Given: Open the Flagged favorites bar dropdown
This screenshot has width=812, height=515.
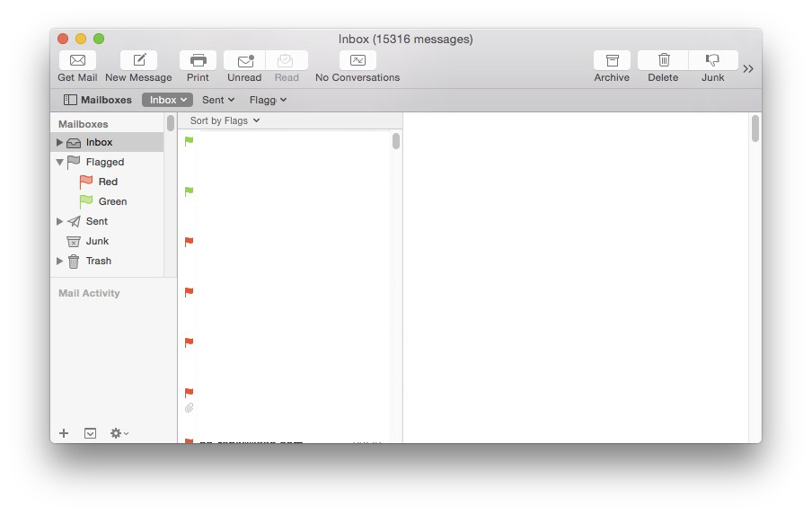Looking at the screenshot, I should pyautogui.click(x=268, y=100).
